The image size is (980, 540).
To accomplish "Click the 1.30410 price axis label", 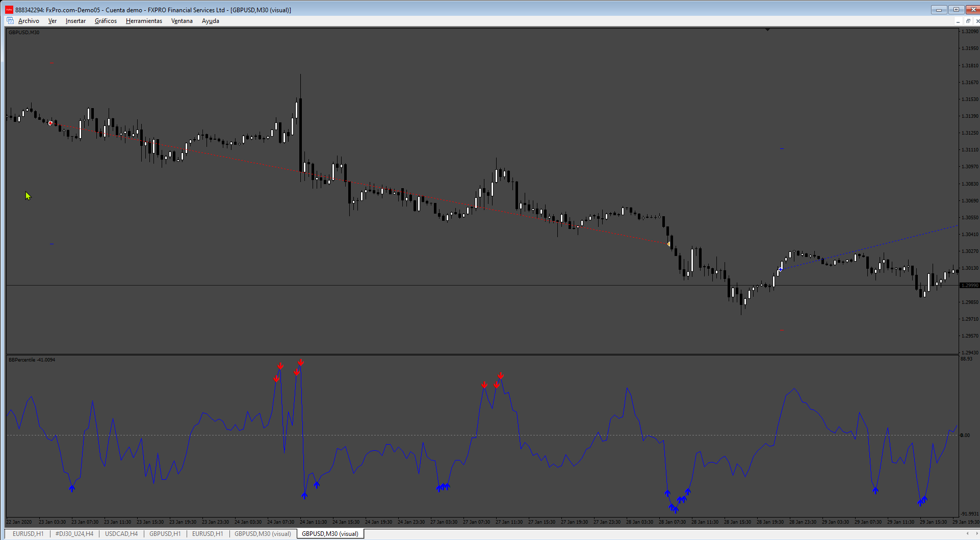I will tap(970, 235).
